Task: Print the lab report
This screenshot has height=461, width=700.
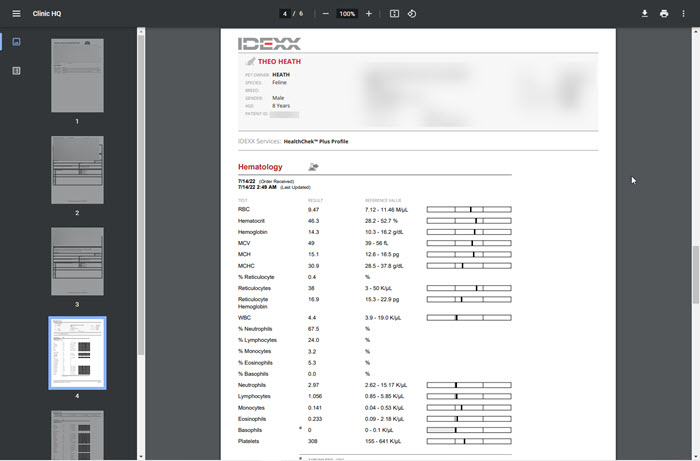Action: 664,14
